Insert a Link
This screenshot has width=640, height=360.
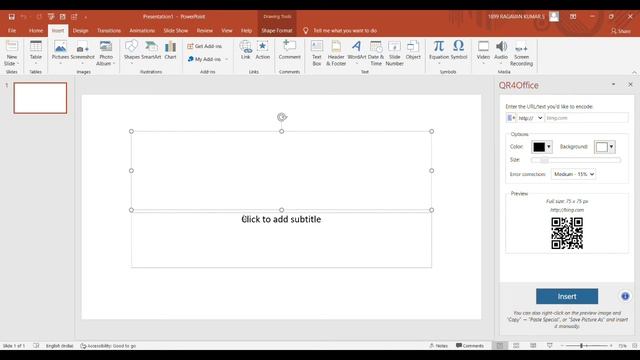pyautogui.click(x=245, y=50)
